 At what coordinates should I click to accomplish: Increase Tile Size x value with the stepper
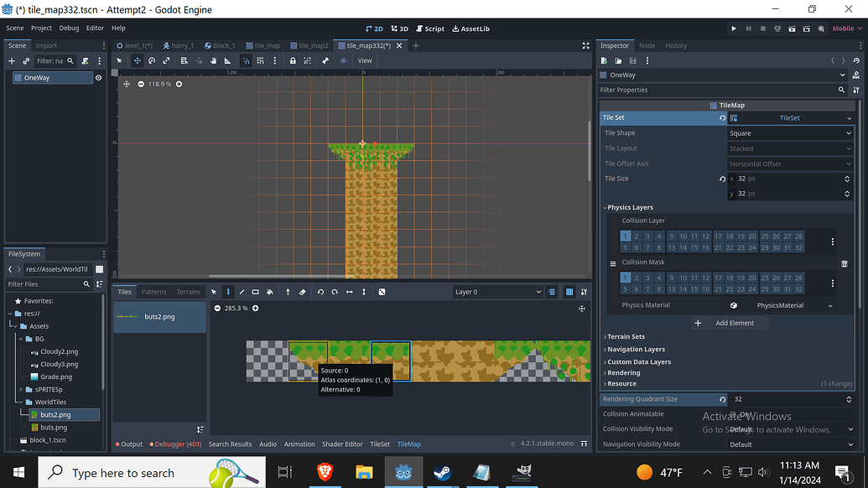pos(848,174)
